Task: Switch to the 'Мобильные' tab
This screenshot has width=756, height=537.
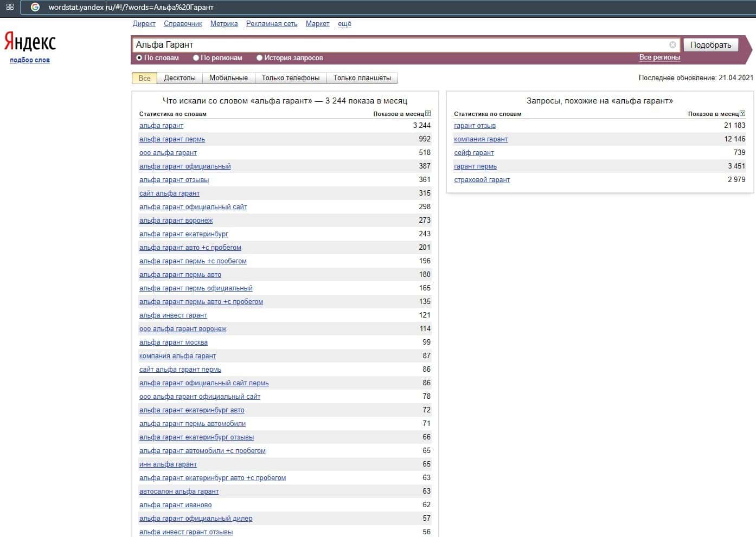Action: [228, 78]
